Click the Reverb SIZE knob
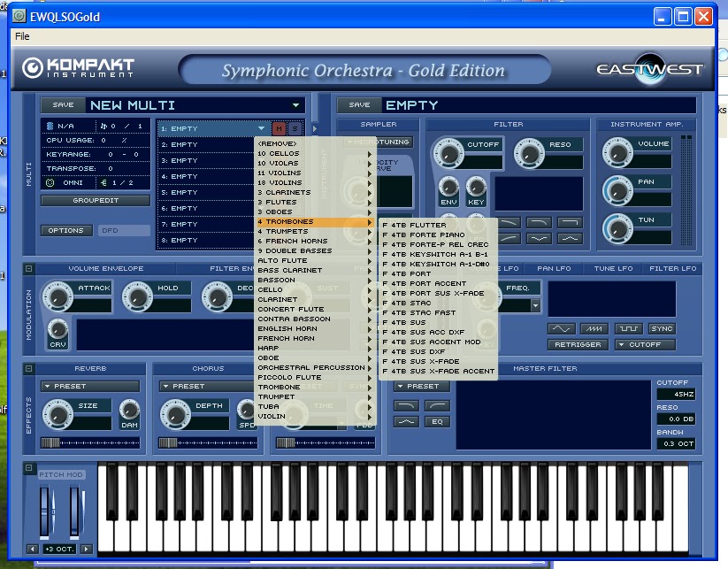The width and height of the screenshot is (728, 569). tap(57, 414)
